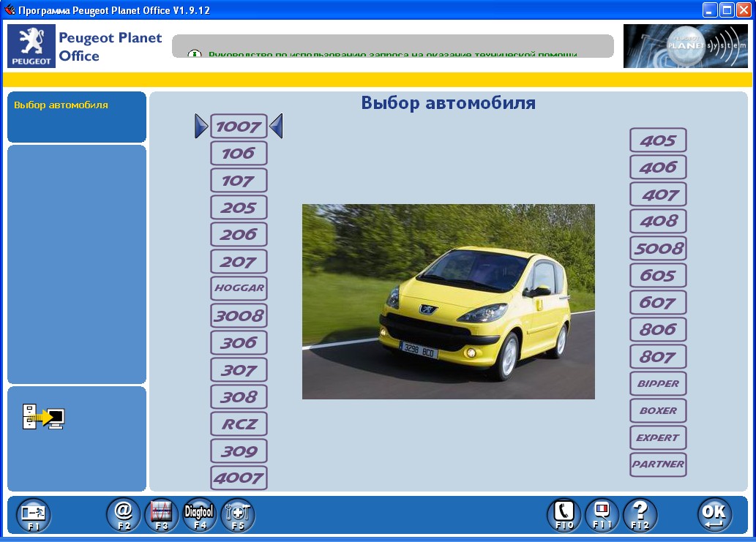Choose the 206 model button
This screenshot has height=542, width=756.
pos(239,234)
